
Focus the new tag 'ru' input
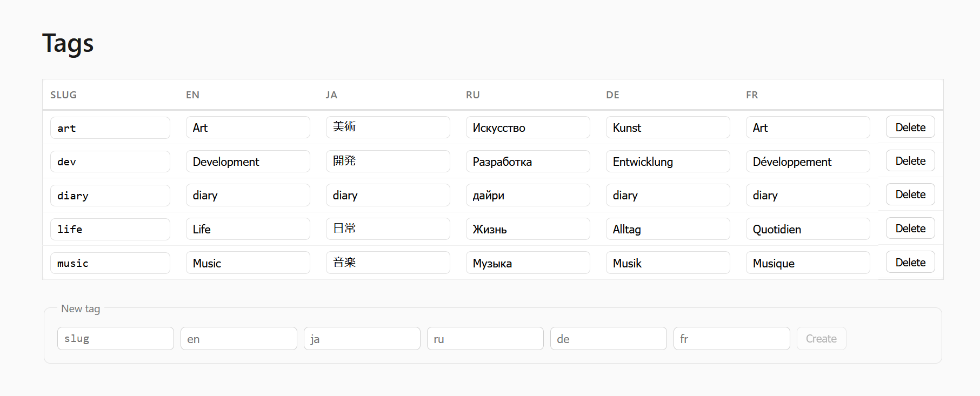point(485,338)
